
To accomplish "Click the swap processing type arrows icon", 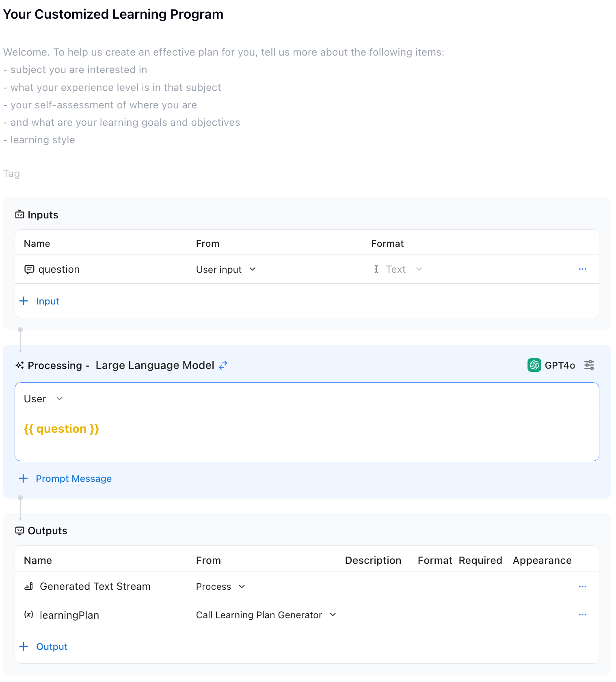I will click(223, 365).
